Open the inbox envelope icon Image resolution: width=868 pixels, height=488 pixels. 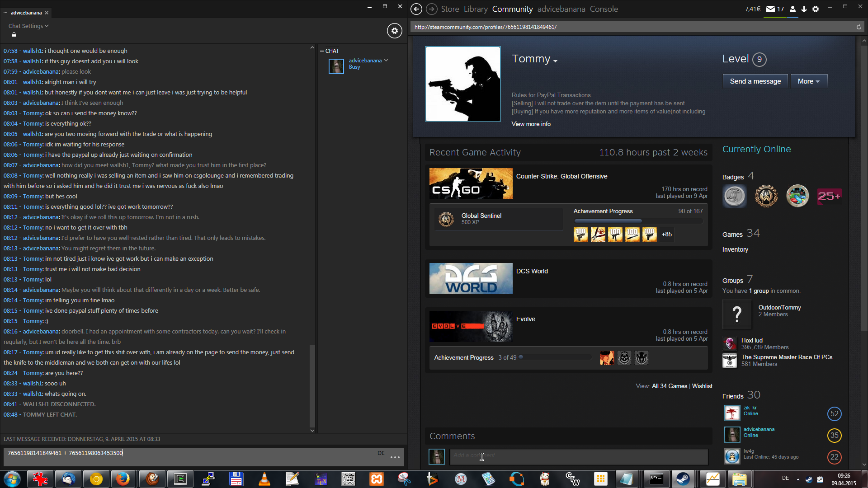pyautogui.click(x=771, y=9)
